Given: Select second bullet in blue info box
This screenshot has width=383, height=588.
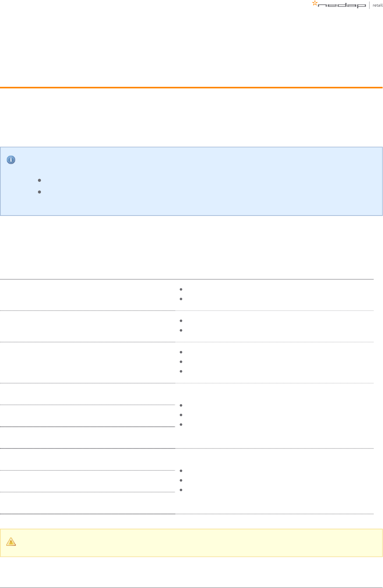Looking at the screenshot, I should coord(40,192).
